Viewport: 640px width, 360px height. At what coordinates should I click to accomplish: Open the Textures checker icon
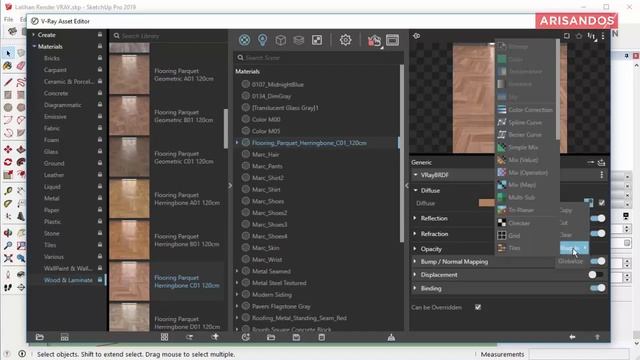tap(317, 40)
